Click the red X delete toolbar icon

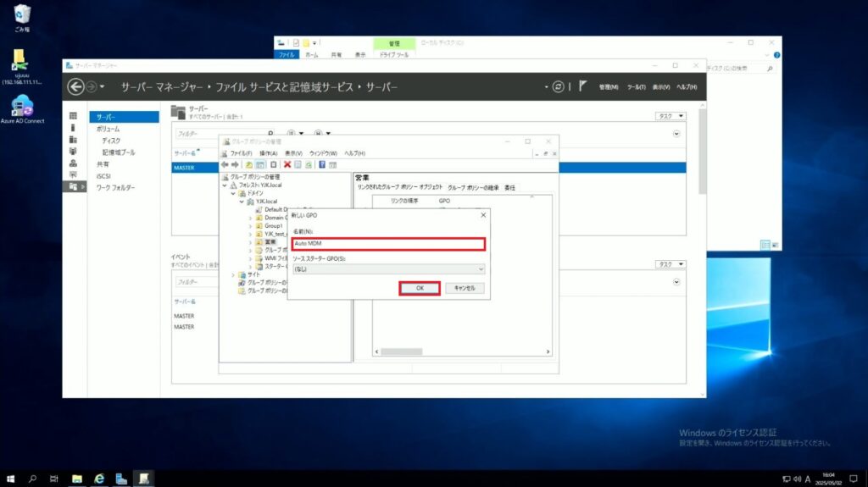point(287,164)
